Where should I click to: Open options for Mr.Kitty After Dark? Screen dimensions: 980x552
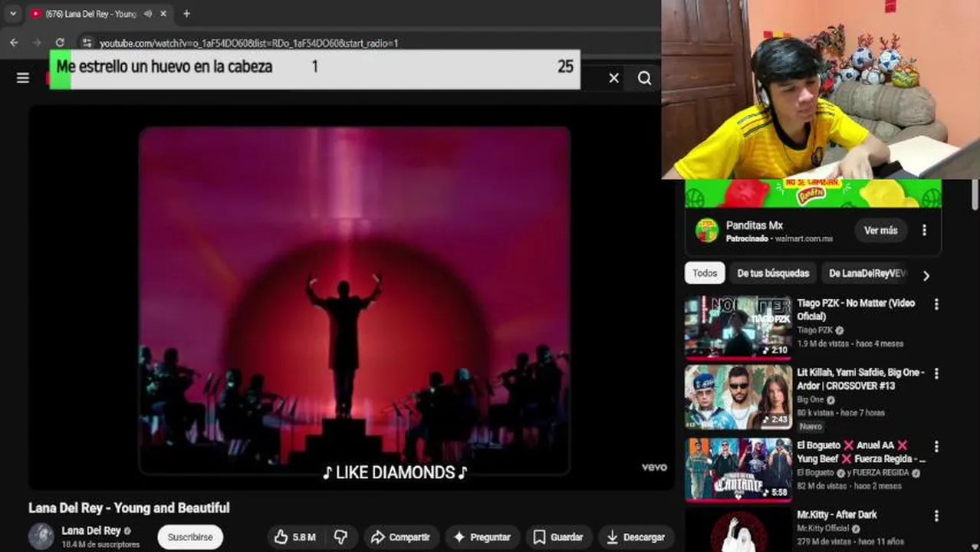tap(936, 516)
